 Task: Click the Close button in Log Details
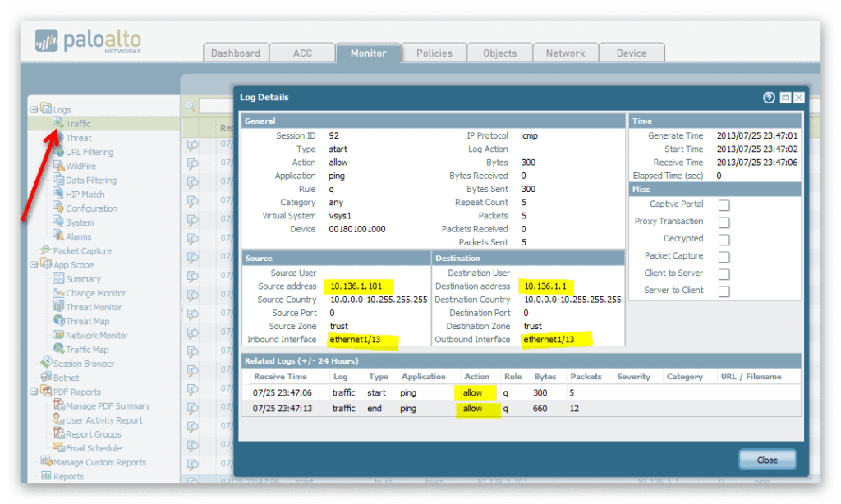tap(767, 460)
